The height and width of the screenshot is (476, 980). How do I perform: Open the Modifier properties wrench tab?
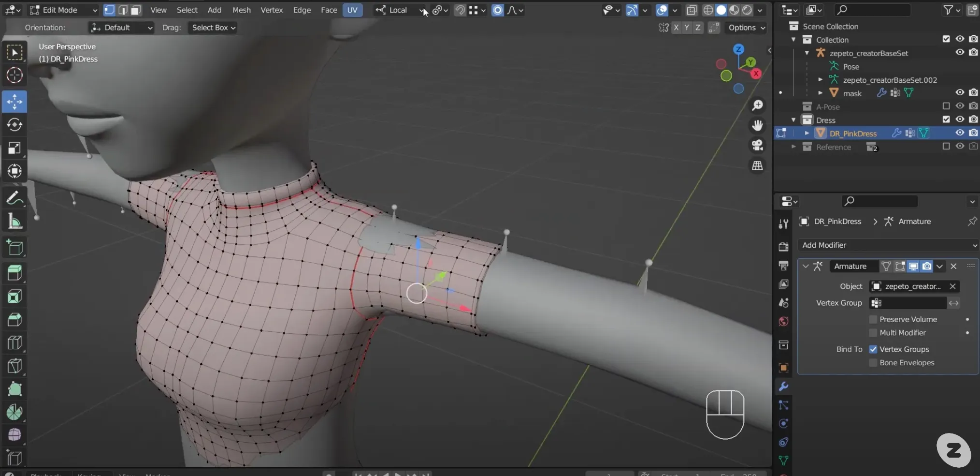tap(783, 387)
